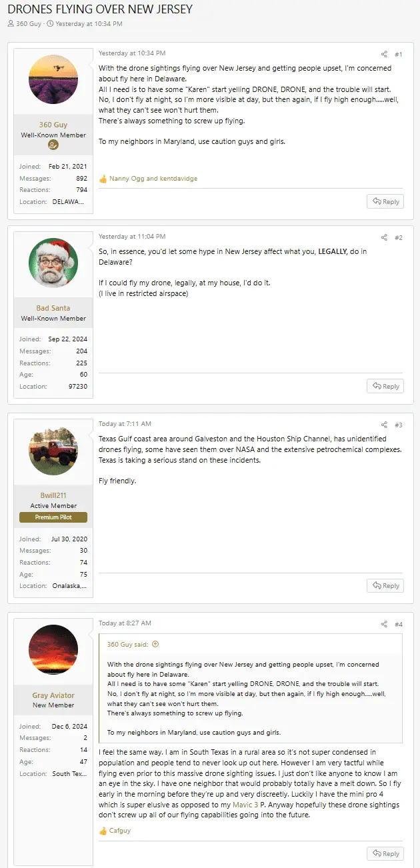Open Gray Aviator's sunset avatar
Screen dimensions: 420x868
(53, 650)
